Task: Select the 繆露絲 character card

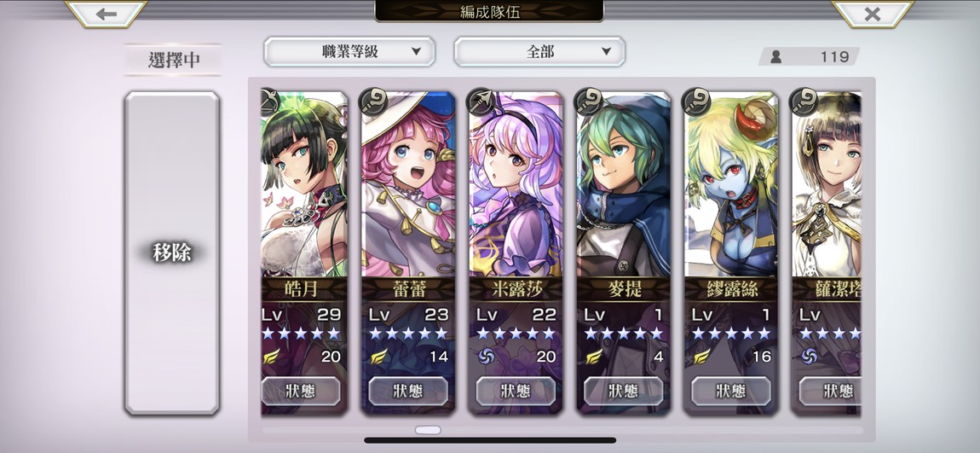Action: click(x=730, y=253)
